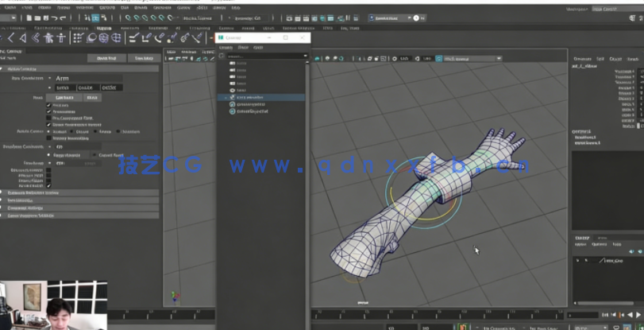Click the first camera icon in viewport toolbar
Viewport: 644px width, 330px height.
click(x=318, y=58)
